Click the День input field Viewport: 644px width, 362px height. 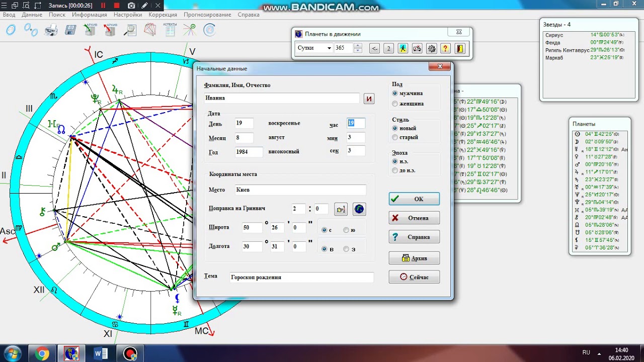[x=244, y=123]
